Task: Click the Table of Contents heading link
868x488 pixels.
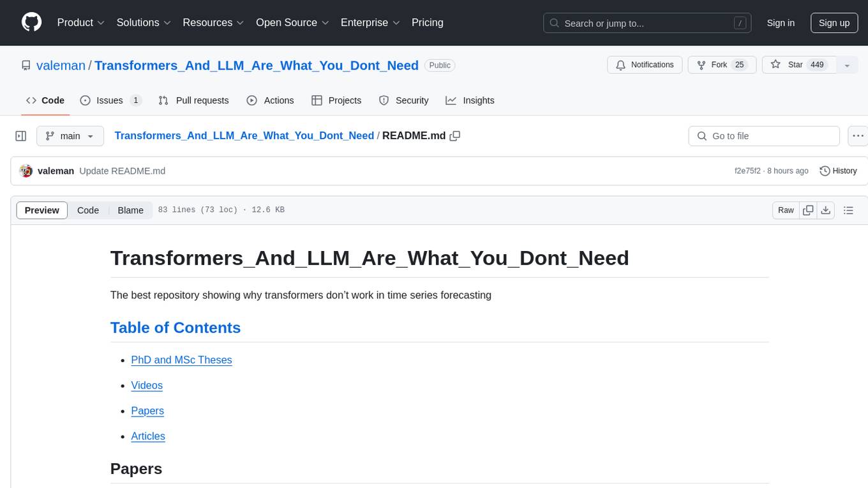Action: click(176, 328)
